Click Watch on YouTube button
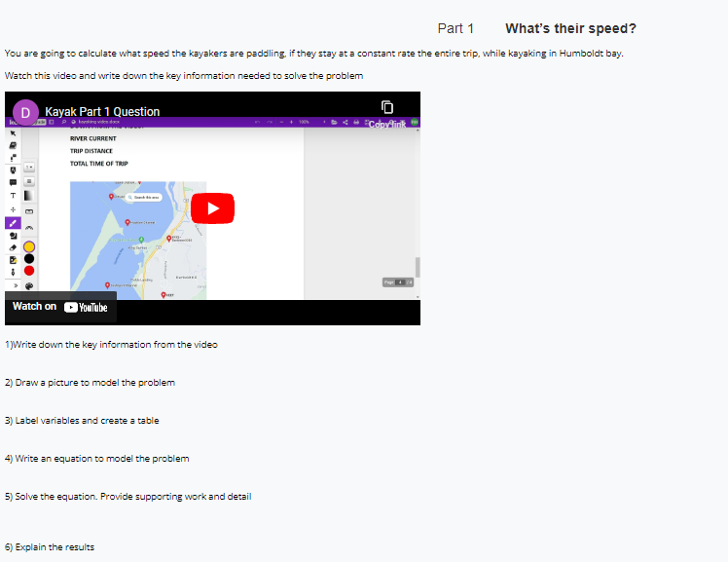Viewport: 728px width, 562px height. point(60,307)
